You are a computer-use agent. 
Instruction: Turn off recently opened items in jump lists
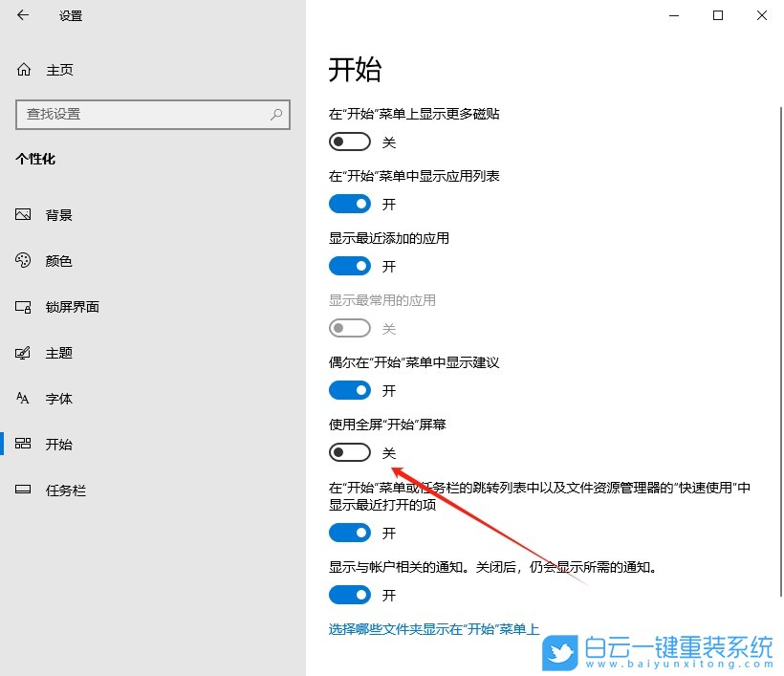click(349, 533)
